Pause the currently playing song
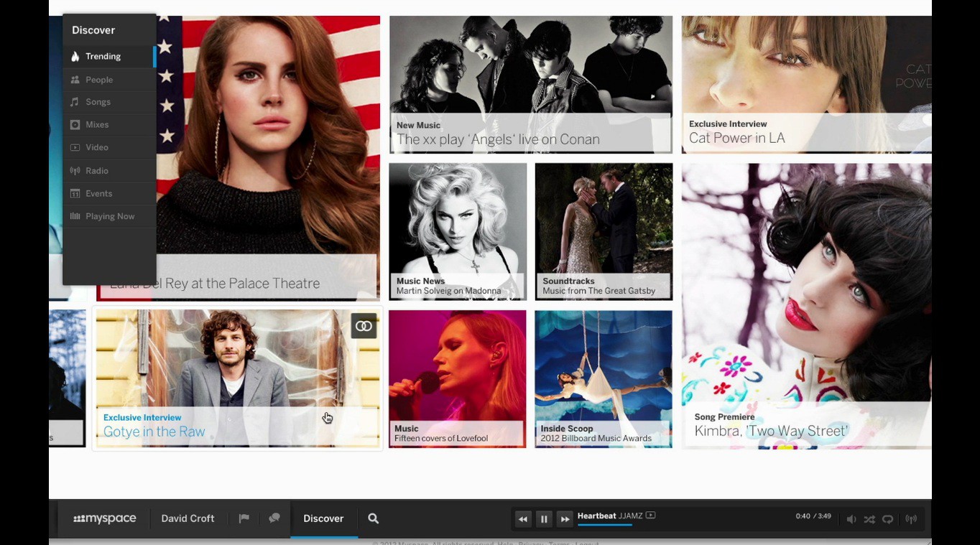 [544, 519]
